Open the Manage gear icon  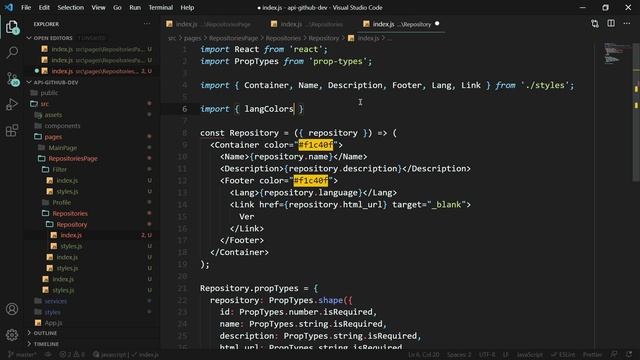(x=12, y=335)
